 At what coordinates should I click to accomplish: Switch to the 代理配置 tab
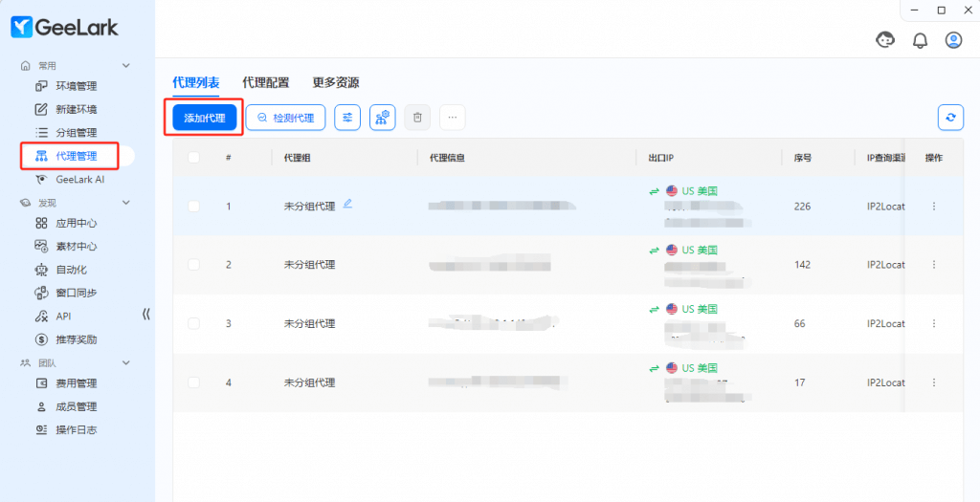tap(266, 82)
